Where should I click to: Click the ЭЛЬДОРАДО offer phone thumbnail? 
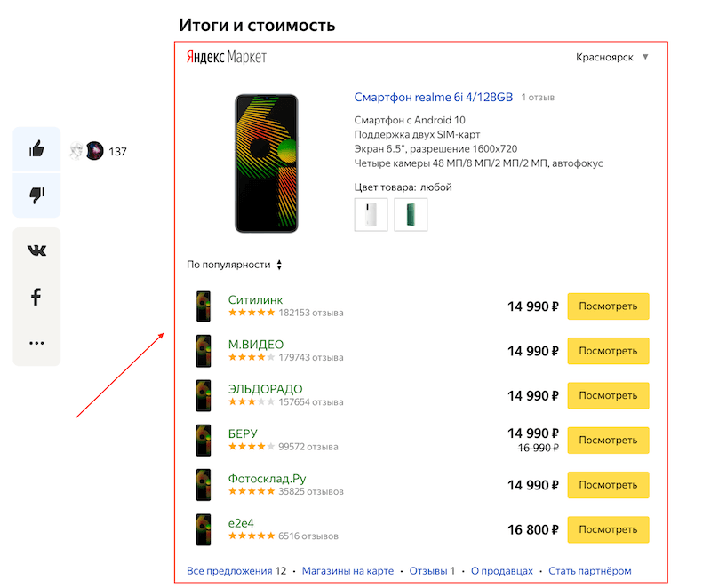coord(204,395)
